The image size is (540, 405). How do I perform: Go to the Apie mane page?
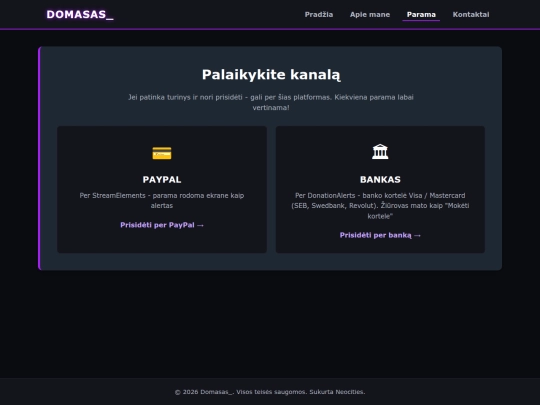[x=370, y=14]
